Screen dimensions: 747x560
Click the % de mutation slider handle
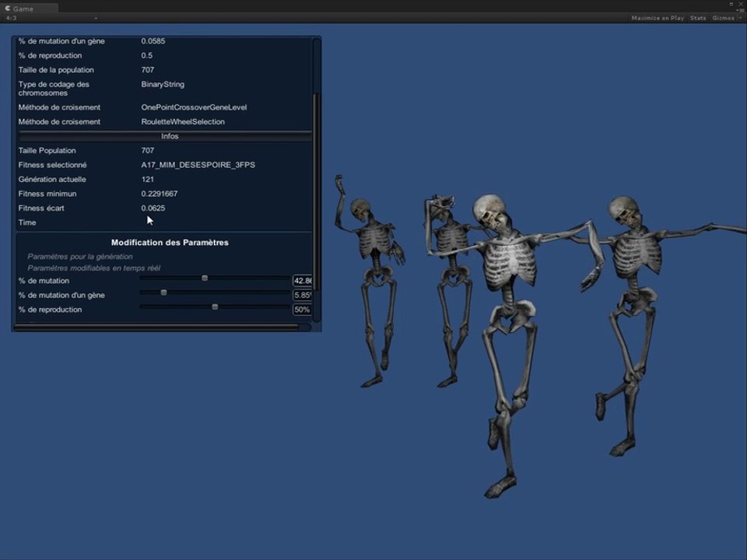coord(205,278)
